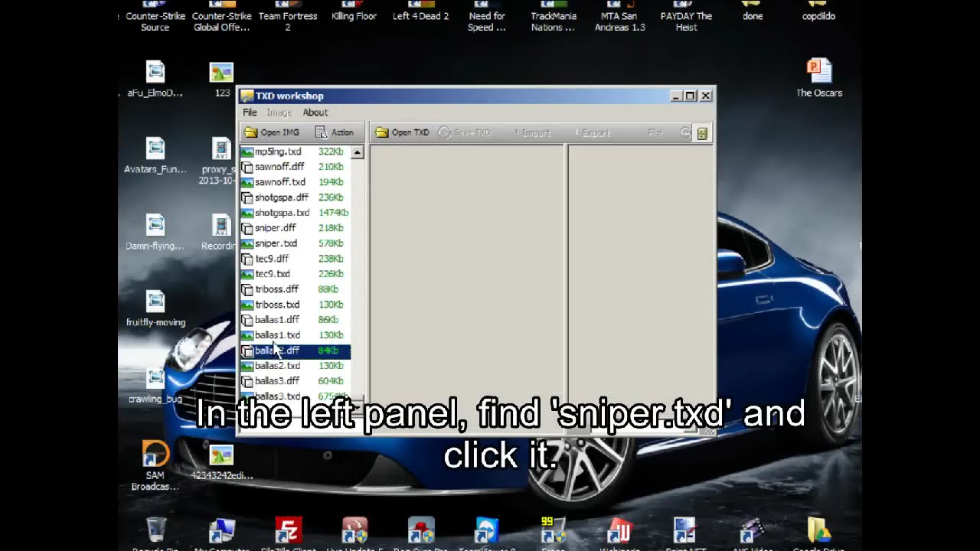Select mp5lng.txd in the file list
The width and height of the screenshot is (980, 551).
296,152
